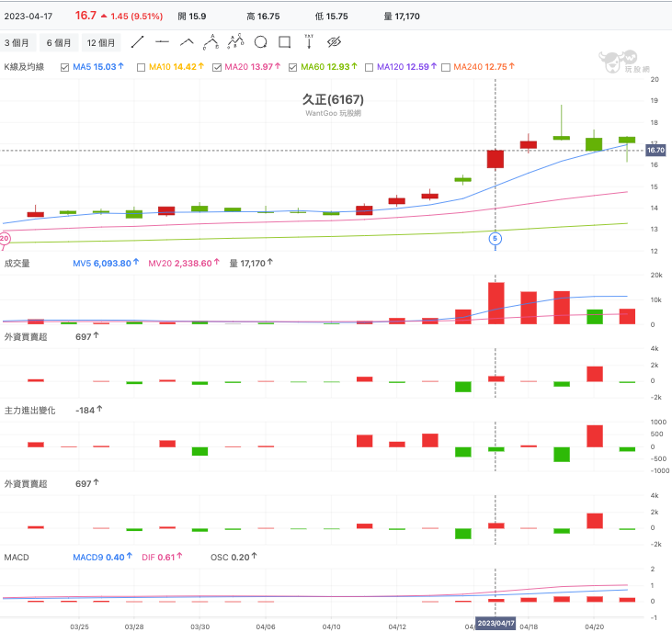This screenshot has width=672, height=632.
Task: Select the circle drawing tool
Action: click(x=260, y=42)
